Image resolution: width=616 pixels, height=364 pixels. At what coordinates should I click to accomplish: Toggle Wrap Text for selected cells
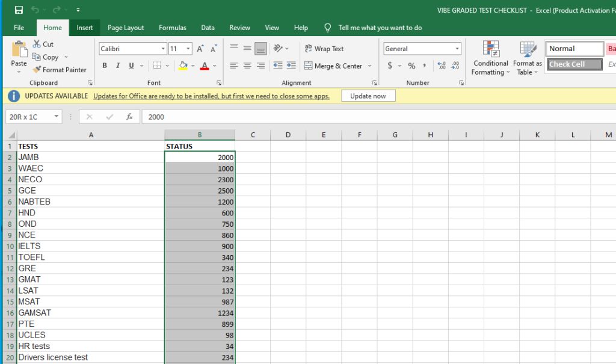324,49
